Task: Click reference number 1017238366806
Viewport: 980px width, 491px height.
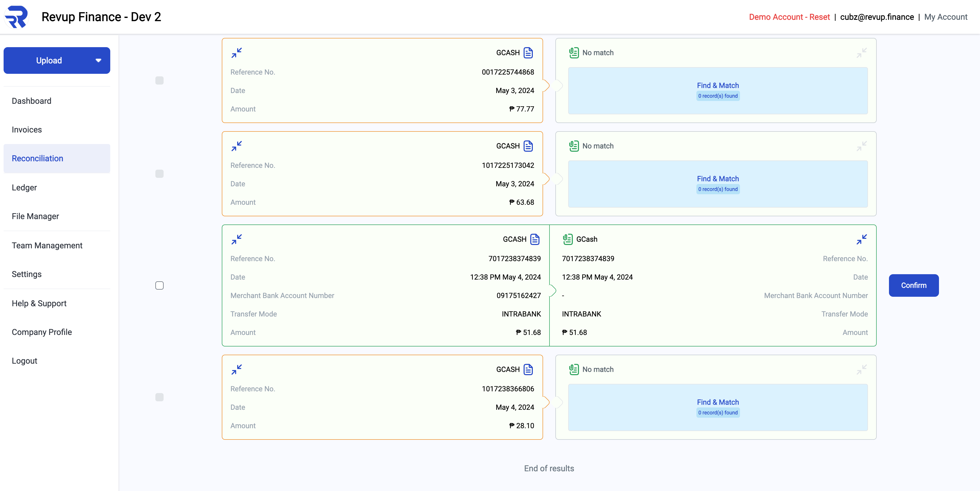Action: 507,389
